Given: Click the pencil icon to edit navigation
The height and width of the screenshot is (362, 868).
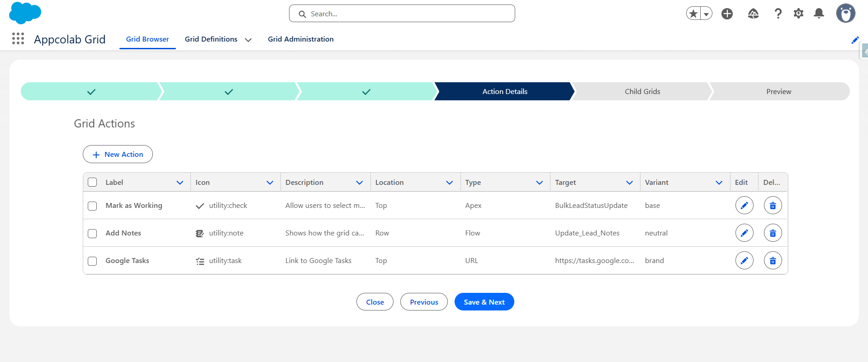Looking at the screenshot, I should coord(855,40).
